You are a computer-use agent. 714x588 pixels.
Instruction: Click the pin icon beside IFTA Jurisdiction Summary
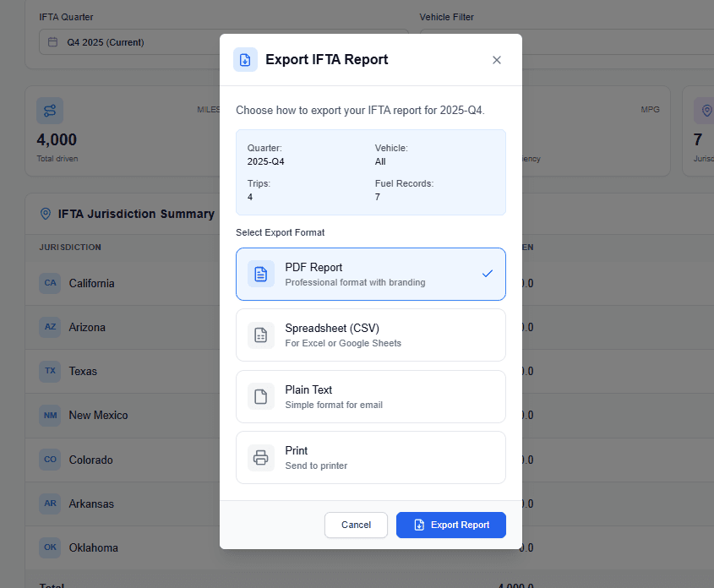45,213
